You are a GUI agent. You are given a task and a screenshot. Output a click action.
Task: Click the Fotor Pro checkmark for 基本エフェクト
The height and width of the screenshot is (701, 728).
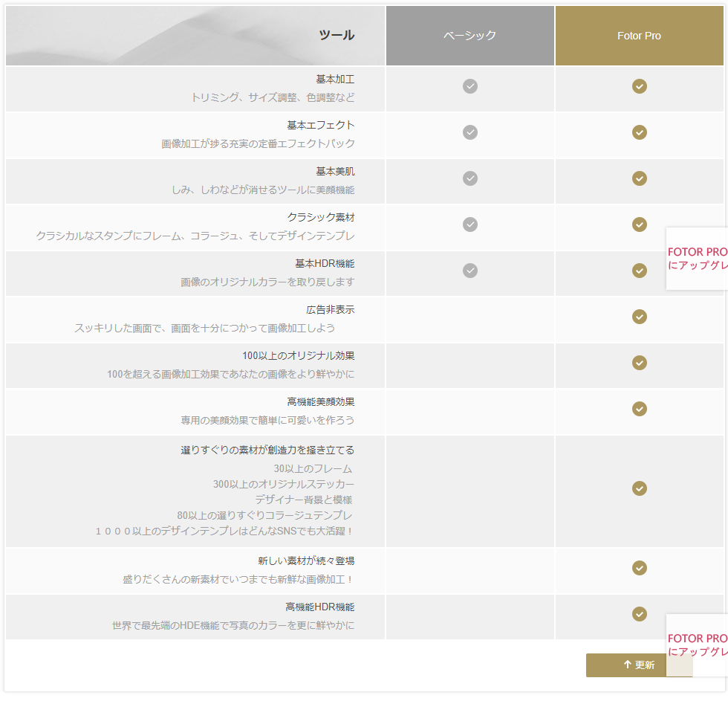pyautogui.click(x=640, y=132)
